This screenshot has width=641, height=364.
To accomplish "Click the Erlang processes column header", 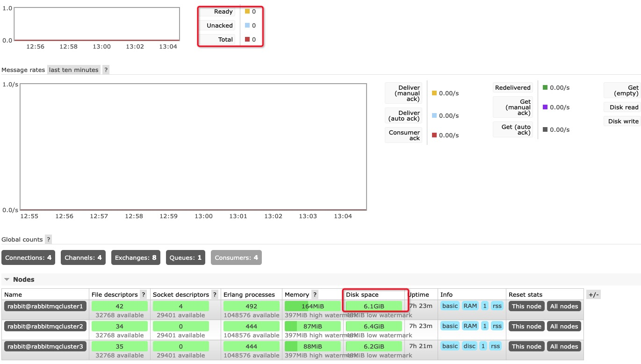I will click(249, 294).
